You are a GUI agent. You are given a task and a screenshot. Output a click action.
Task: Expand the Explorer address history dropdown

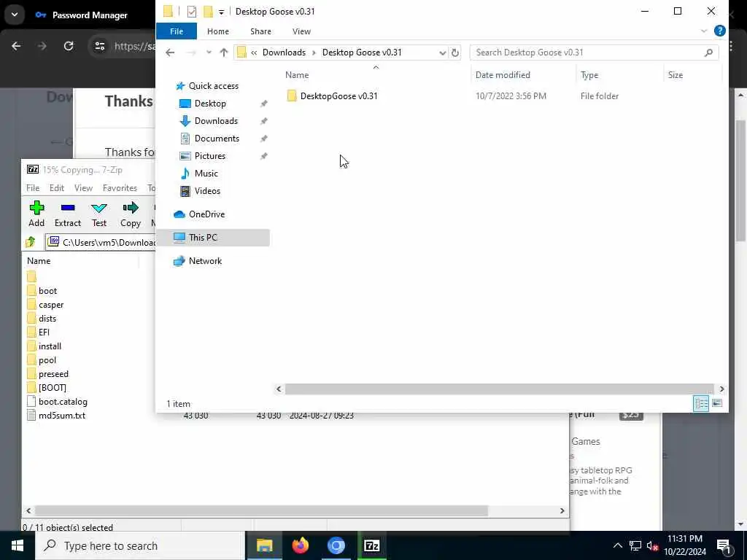(x=442, y=52)
